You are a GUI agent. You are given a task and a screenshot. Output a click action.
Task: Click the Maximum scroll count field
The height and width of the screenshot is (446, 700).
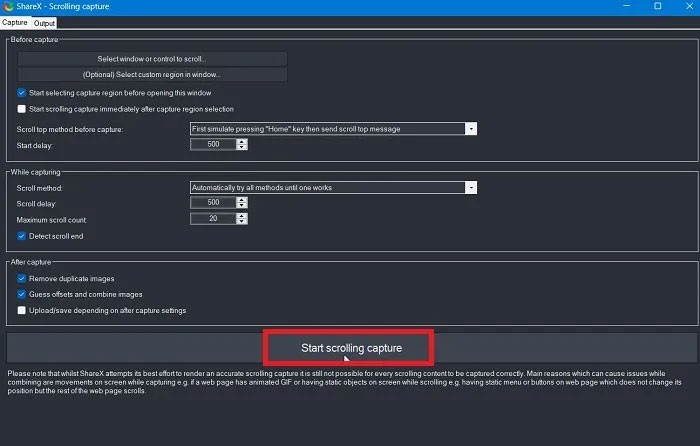(213, 219)
